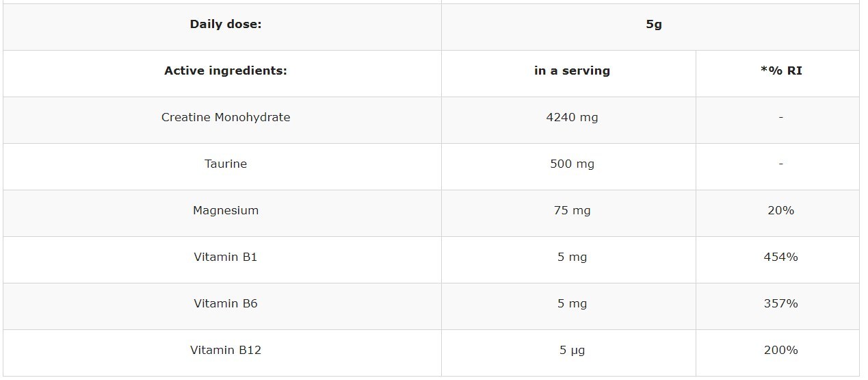Click the 4240 mg amount

[x=572, y=117]
